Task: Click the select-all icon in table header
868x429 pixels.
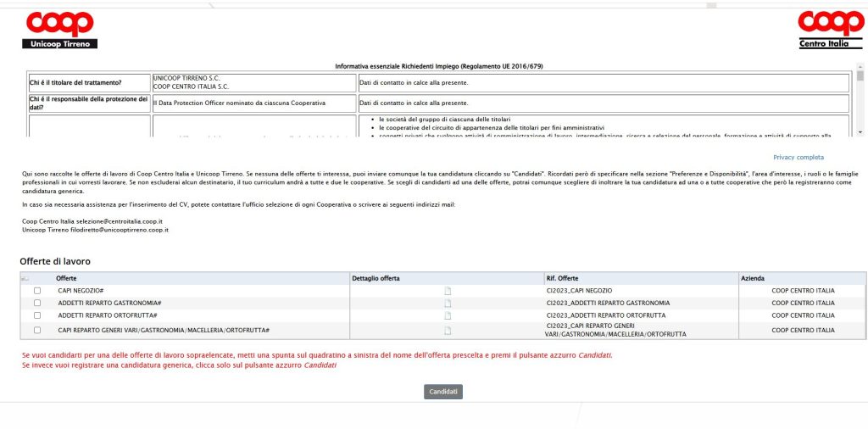Action: (25, 278)
